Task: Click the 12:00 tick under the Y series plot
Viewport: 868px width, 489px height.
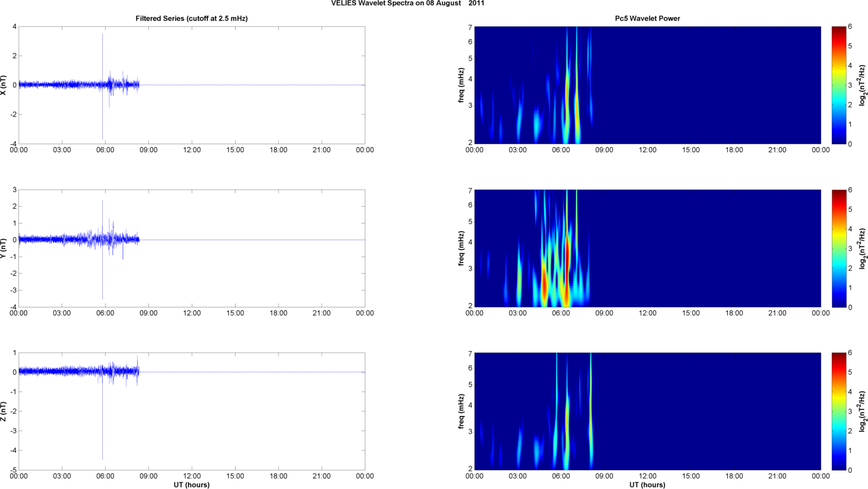Action: click(x=192, y=313)
